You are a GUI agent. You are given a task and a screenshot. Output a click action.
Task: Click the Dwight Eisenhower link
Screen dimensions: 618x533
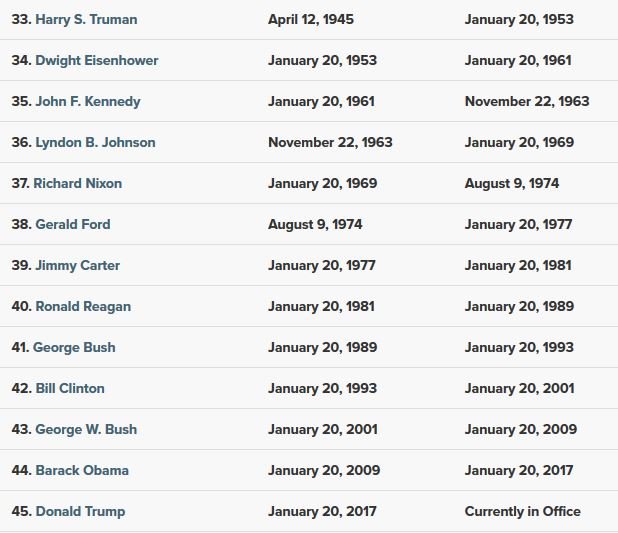click(97, 60)
